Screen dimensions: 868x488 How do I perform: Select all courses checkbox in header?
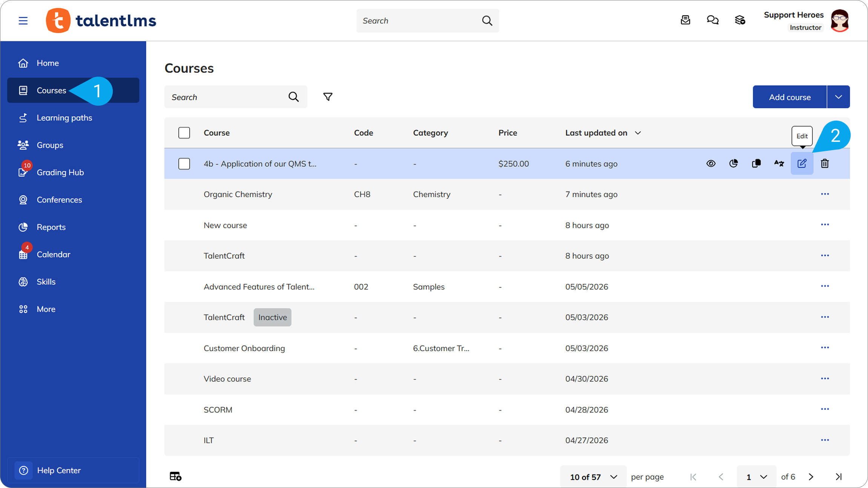click(184, 133)
